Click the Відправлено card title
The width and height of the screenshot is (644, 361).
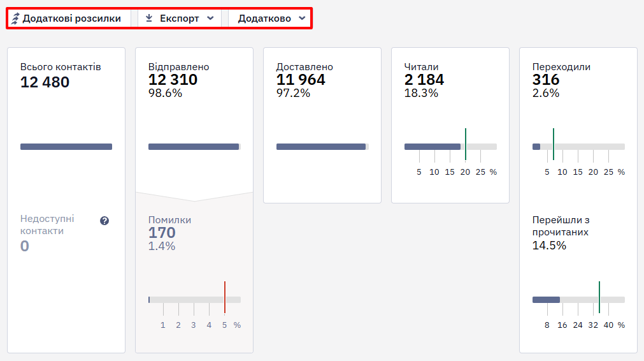[178, 66]
